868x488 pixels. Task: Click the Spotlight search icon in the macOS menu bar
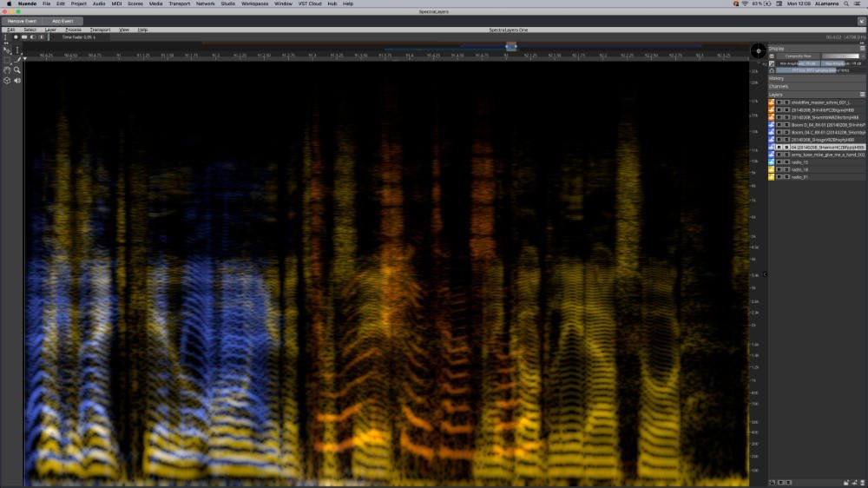point(846,3)
